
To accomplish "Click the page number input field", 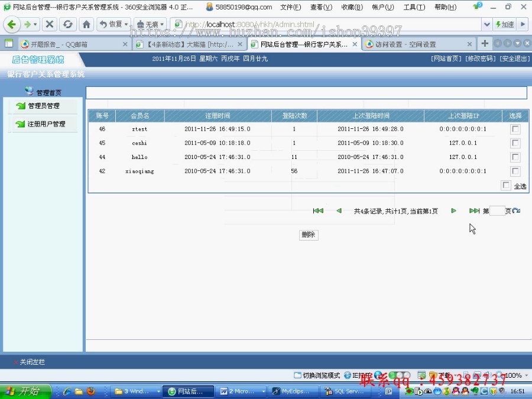I will 497,210.
